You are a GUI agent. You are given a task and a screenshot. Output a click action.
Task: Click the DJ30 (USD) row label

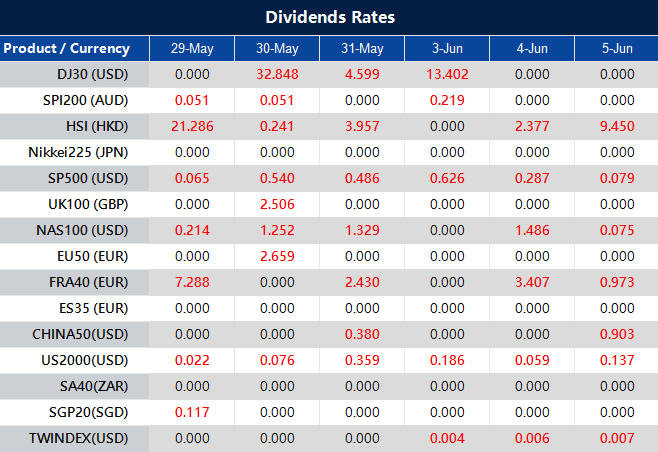point(93,74)
